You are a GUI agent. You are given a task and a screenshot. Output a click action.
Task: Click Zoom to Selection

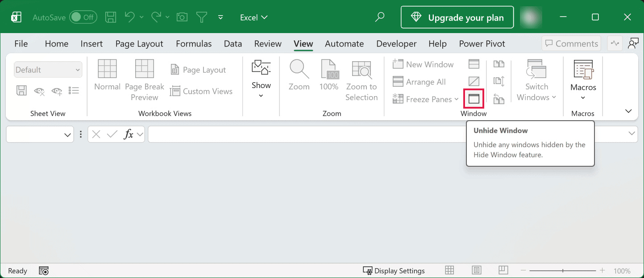pyautogui.click(x=361, y=81)
